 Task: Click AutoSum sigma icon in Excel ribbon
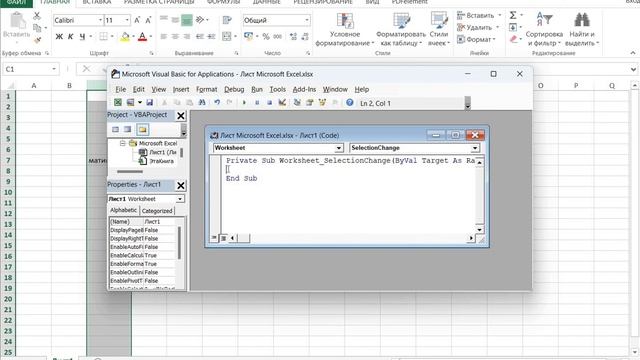[x=513, y=16]
